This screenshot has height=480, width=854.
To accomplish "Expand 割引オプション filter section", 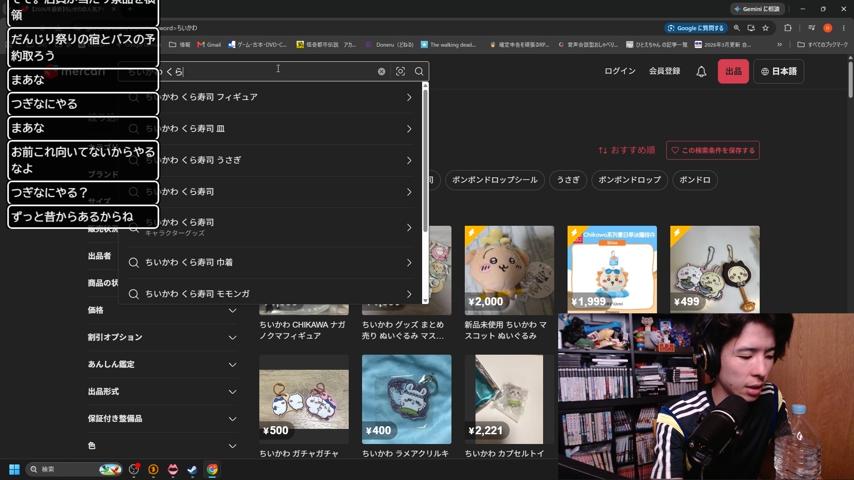I will pyautogui.click(x=162, y=337).
